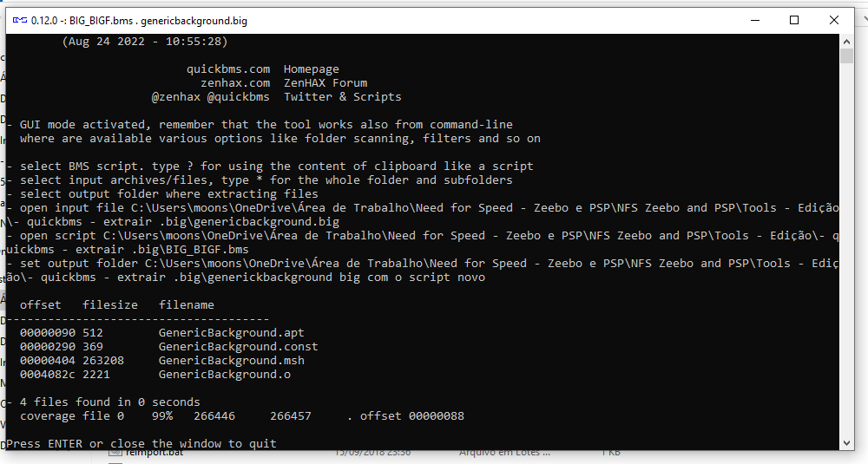The image size is (868, 464).
Task: Close the QuickBMS console window
Action: [834, 19]
